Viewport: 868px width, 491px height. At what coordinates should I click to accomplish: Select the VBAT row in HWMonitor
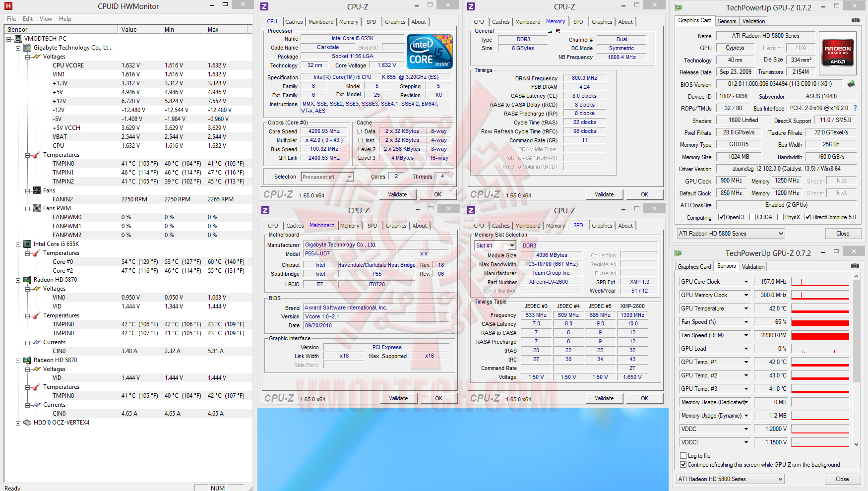(128, 137)
